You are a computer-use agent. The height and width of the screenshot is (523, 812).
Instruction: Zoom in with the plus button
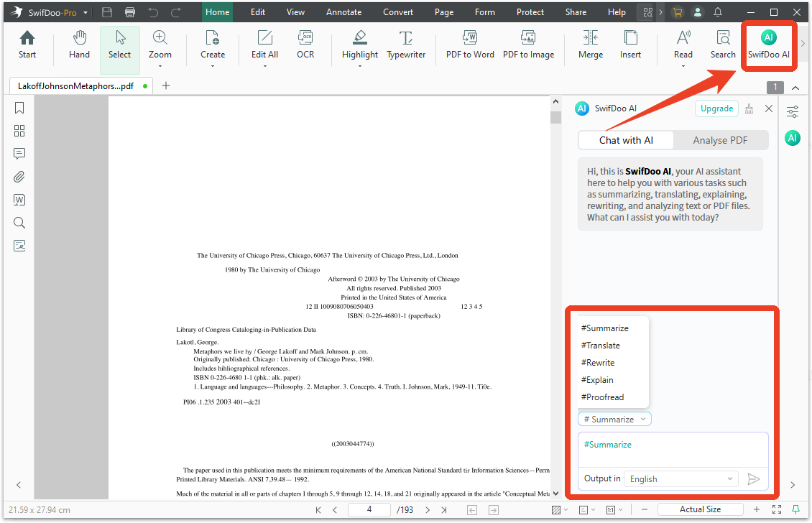tap(757, 509)
